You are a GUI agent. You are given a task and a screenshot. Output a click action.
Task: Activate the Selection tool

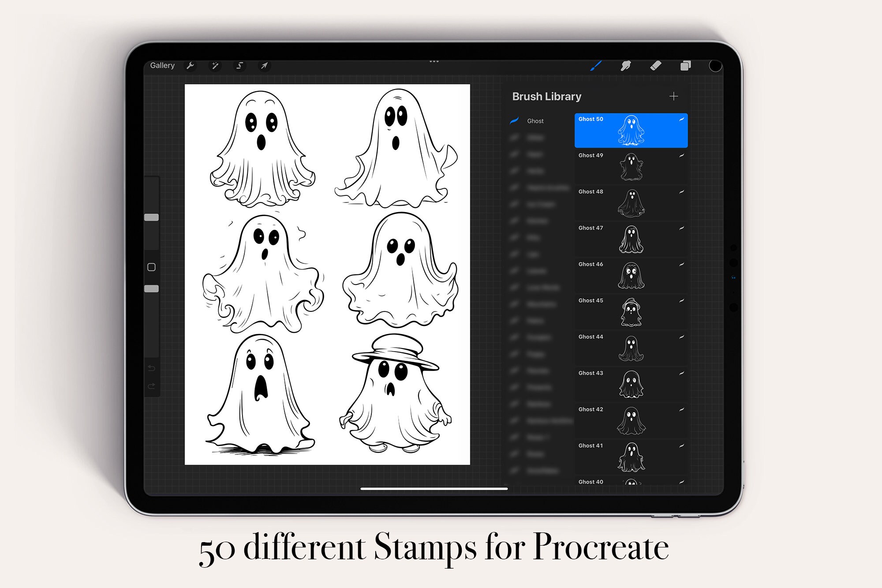pos(239,66)
